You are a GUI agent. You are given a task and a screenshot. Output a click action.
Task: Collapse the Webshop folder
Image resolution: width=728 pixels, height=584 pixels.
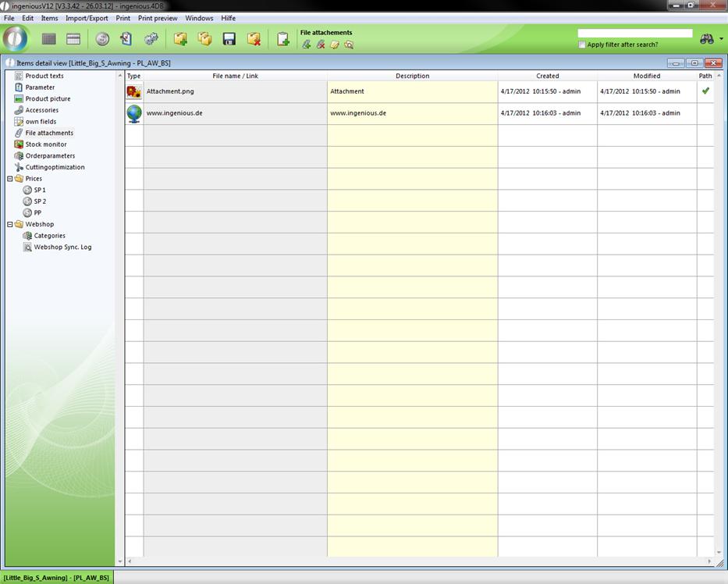point(9,224)
